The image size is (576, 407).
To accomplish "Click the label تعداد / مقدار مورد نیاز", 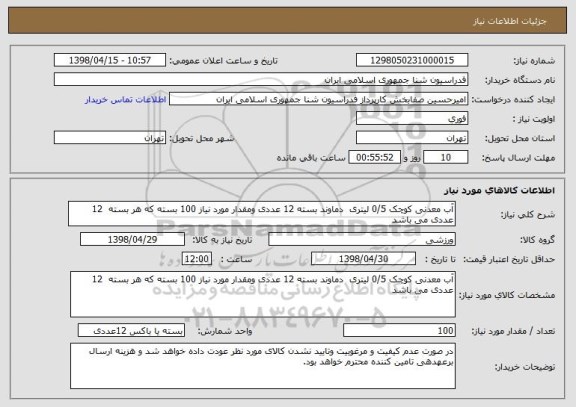I will click(513, 331).
